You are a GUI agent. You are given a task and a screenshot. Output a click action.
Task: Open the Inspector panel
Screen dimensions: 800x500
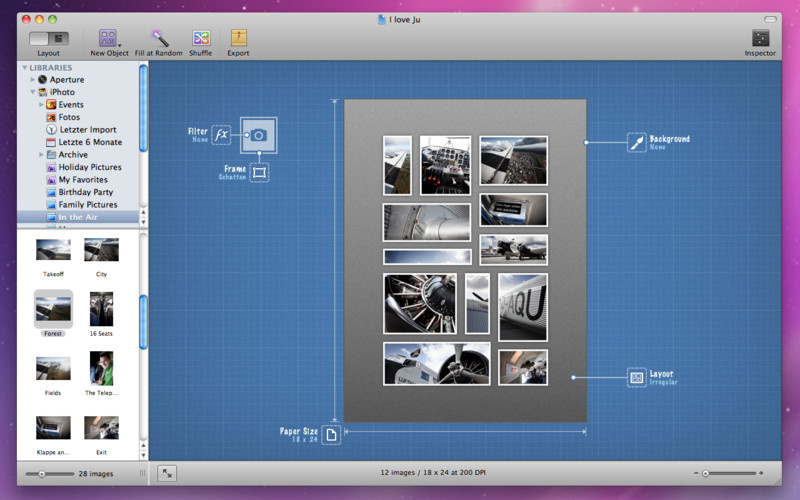pos(760,38)
